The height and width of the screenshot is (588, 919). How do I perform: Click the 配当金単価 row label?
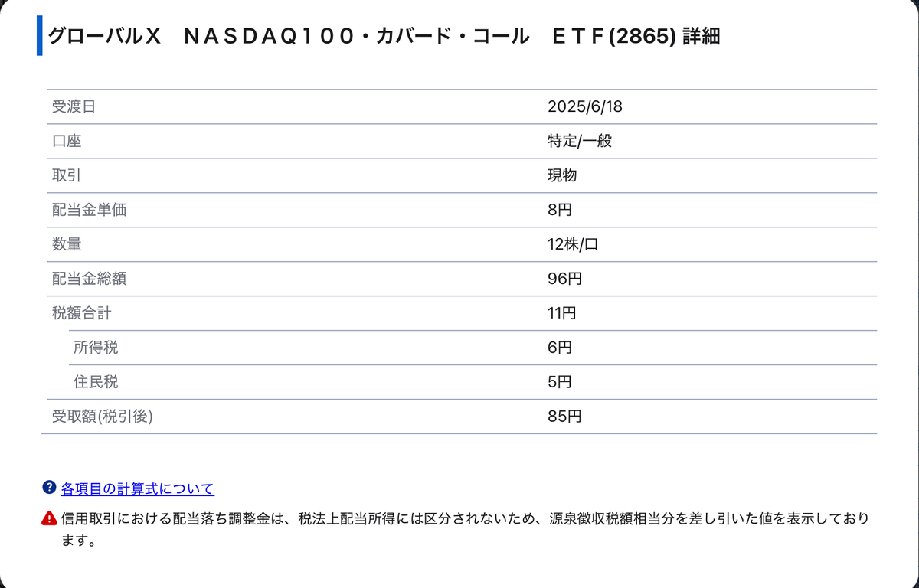click(89, 210)
